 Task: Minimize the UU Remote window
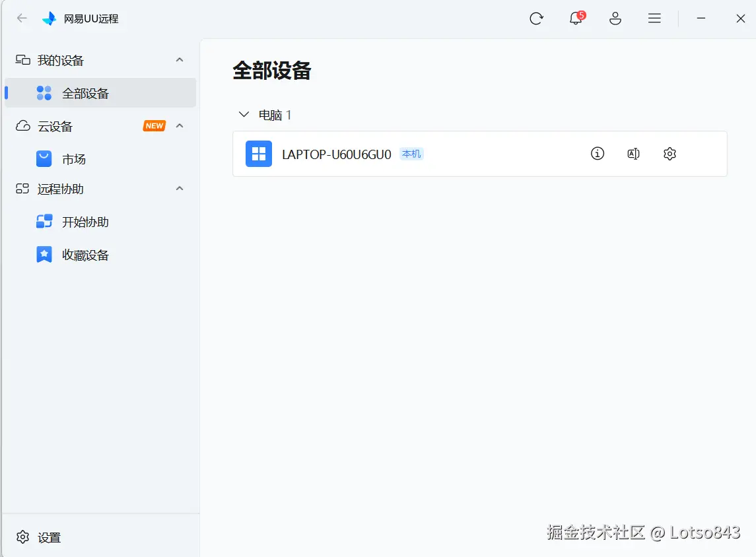point(701,18)
